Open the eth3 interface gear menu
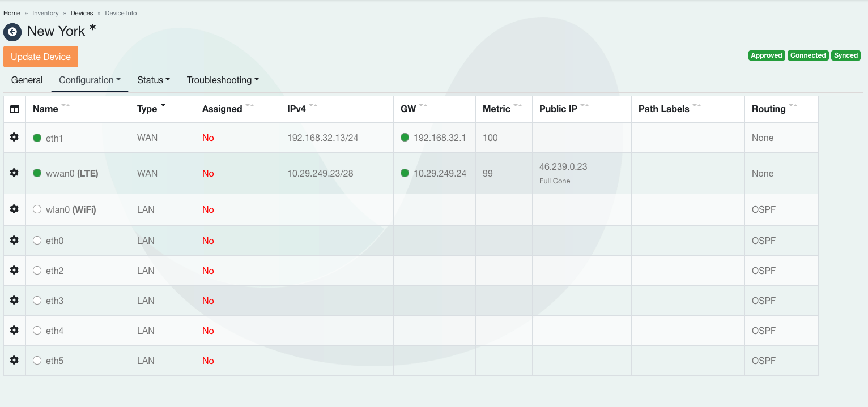 tap(15, 301)
